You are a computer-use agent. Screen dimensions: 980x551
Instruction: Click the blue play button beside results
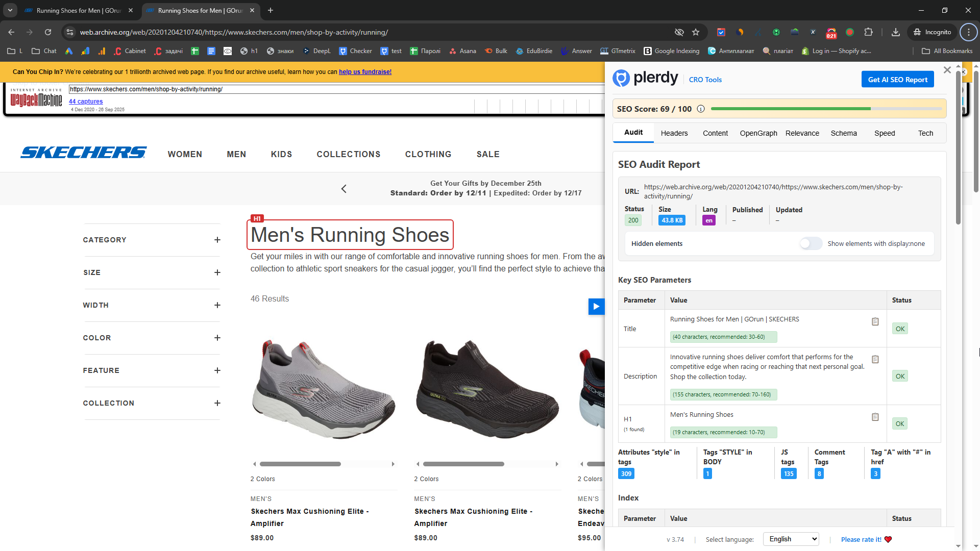[x=596, y=307]
